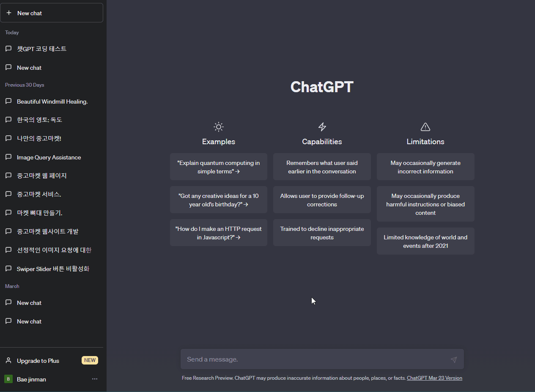Open the Bae jinman account entry
Screen dimensions: 535x392
(52, 379)
